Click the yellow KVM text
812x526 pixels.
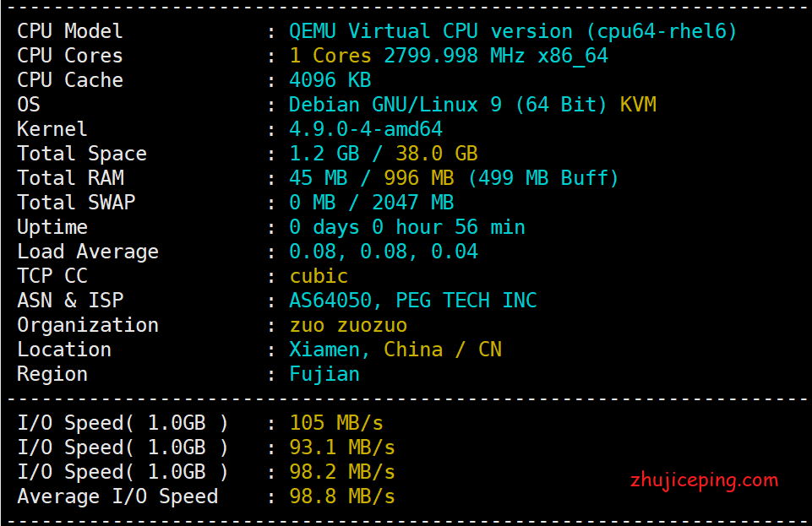click(638, 105)
